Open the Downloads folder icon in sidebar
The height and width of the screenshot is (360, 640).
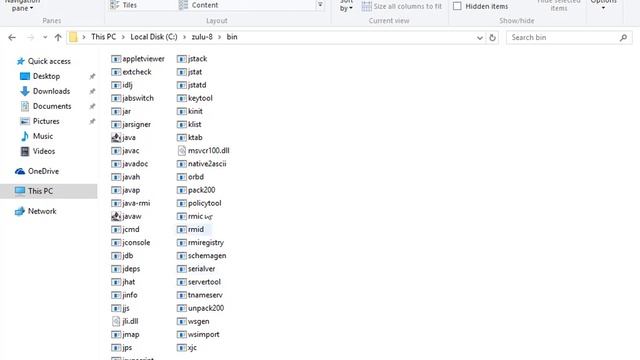(25, 91)
